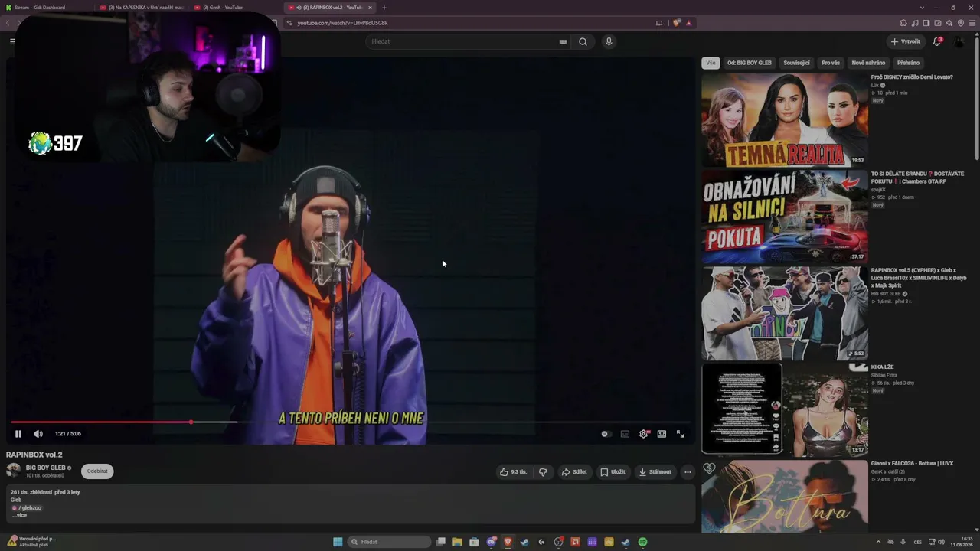The height and width of the screenshot is (551, 980).
Task: Toggle the browser sidebar panel
Action: (x=926, y=23)
